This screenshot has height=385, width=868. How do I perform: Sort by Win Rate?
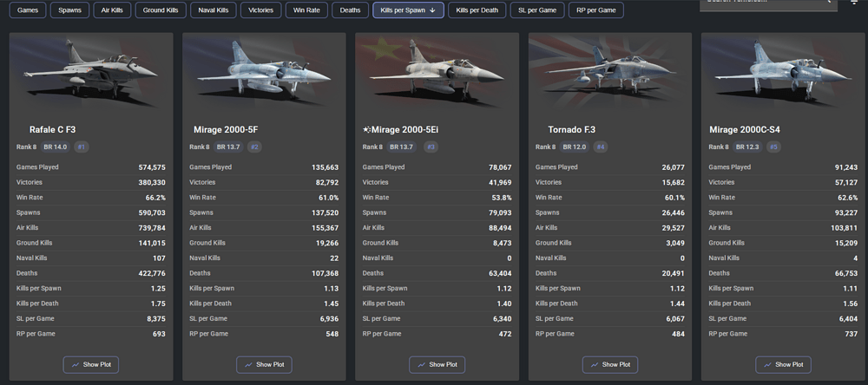305,10
